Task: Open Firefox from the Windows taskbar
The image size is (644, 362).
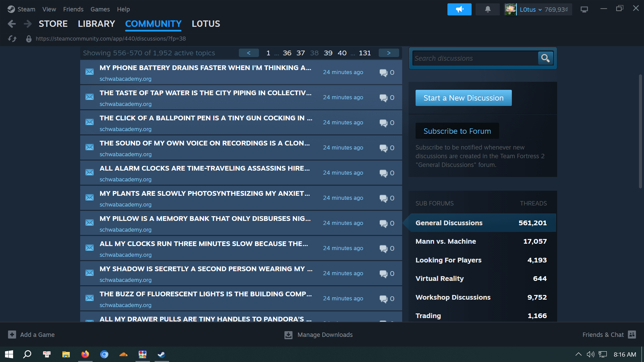Action: coord(85,354)
